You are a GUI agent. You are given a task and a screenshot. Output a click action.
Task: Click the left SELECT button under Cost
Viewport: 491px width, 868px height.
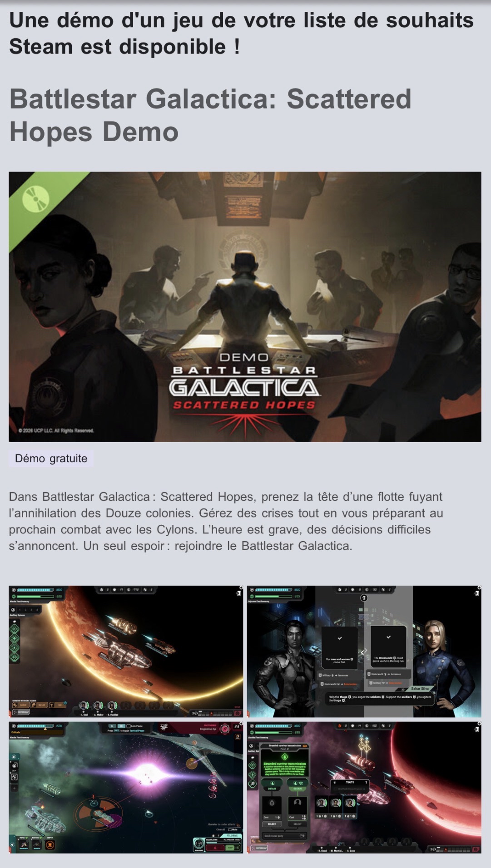point(272,824)
